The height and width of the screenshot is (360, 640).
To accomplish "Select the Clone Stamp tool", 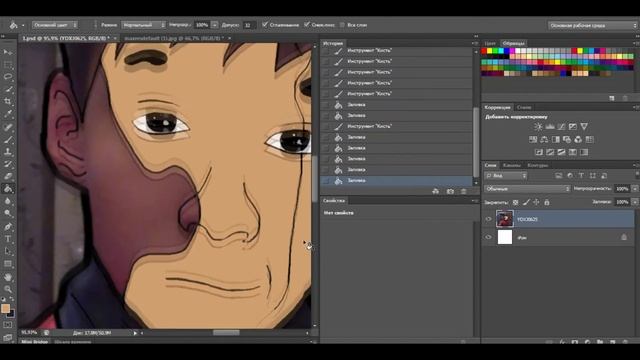I will (8, 152).
